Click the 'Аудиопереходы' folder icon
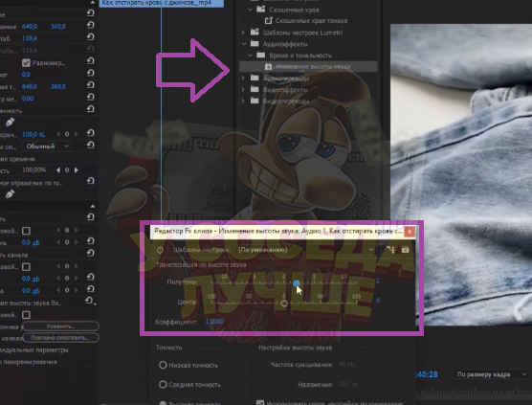 [255, 79]
